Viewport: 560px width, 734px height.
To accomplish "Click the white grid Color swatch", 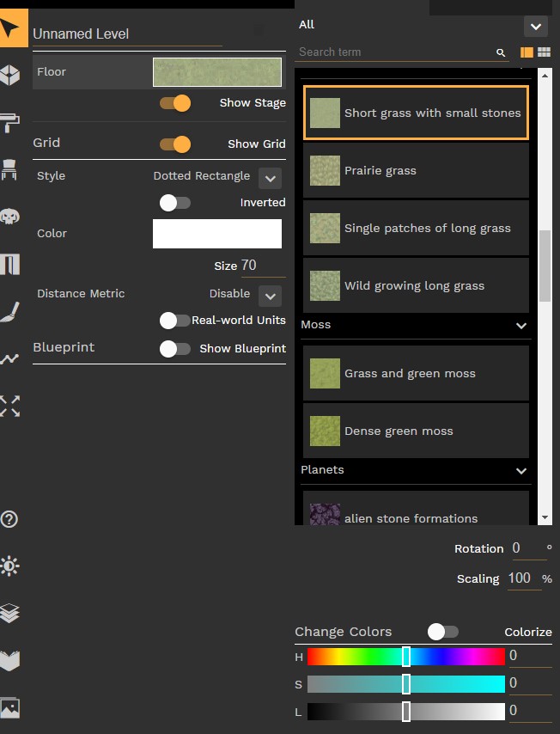I will point(217,234).
